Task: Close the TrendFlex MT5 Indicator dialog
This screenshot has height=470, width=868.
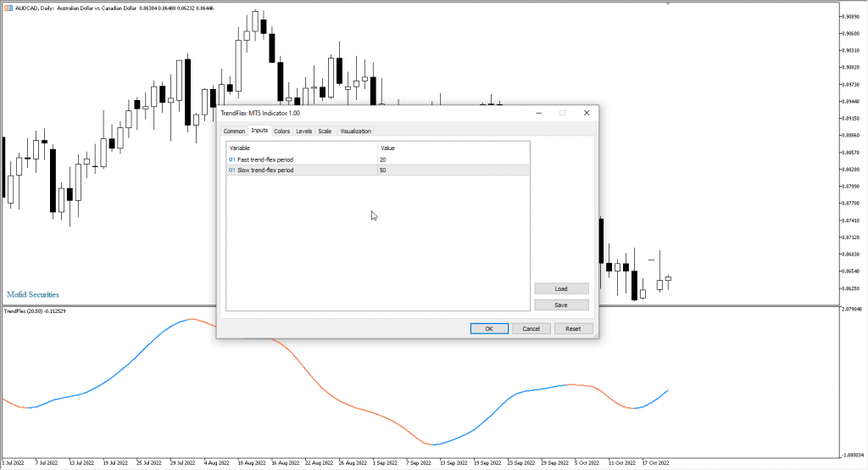Action: coord(586,113)
